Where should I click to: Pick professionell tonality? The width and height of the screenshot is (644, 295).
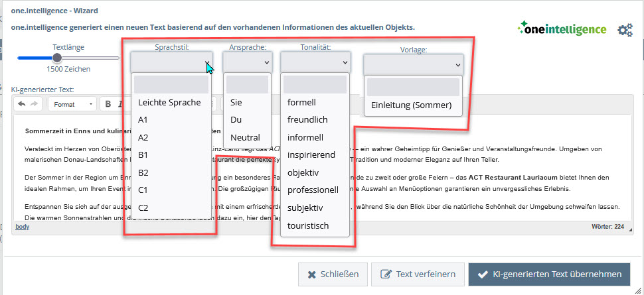tap(315, 190)
